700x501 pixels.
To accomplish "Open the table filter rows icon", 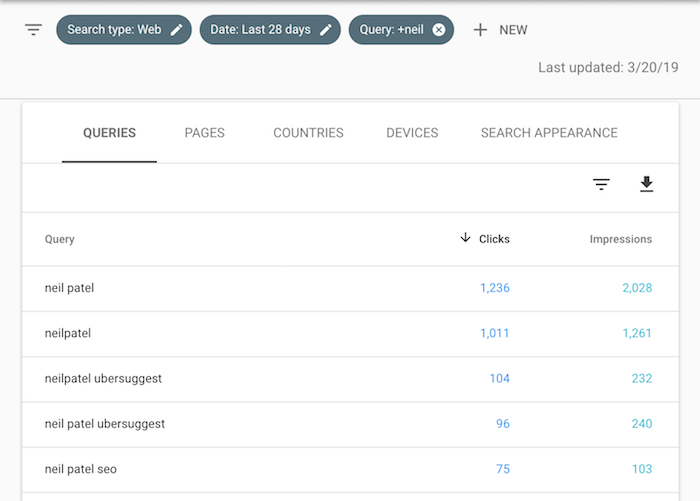I will click(601, 184).
